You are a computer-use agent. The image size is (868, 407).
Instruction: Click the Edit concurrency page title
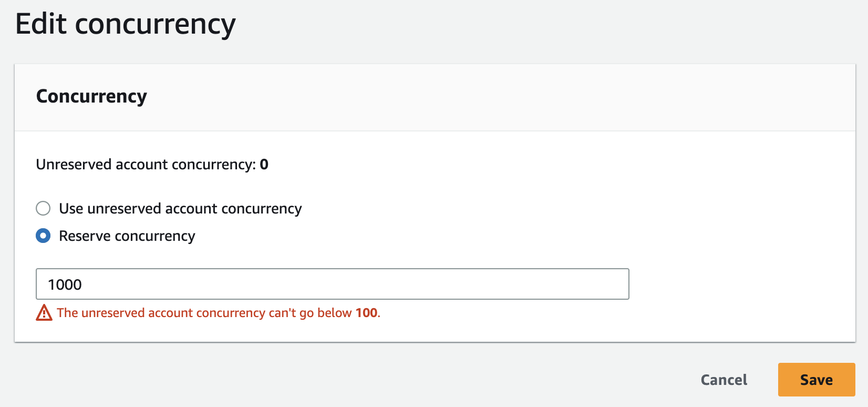point(126,24)
